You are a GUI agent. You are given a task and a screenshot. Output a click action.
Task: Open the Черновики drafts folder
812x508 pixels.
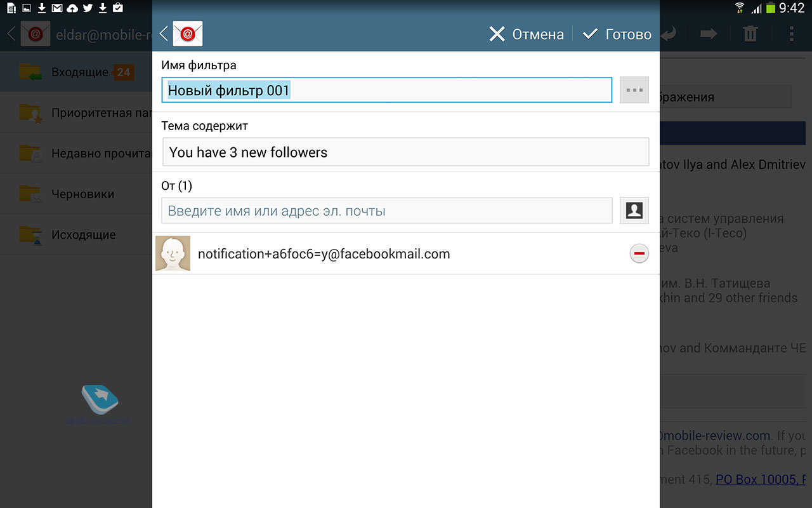point(76,194)
